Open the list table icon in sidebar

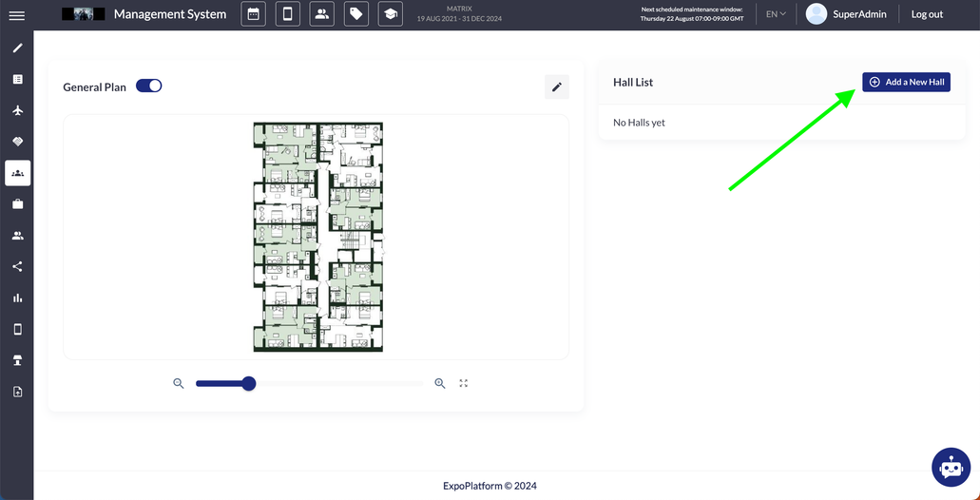click(17, 80)
